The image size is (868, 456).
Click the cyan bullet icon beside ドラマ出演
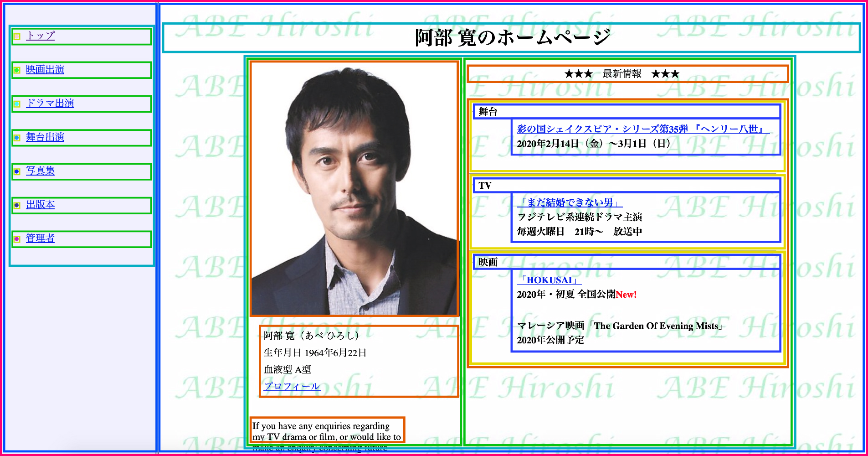pyautogui.click(x=17, y=104)
